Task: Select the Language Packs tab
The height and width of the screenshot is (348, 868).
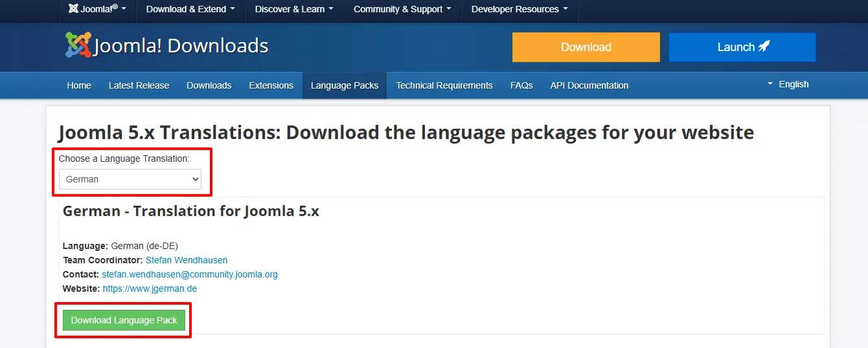Action: pos(345,85)
